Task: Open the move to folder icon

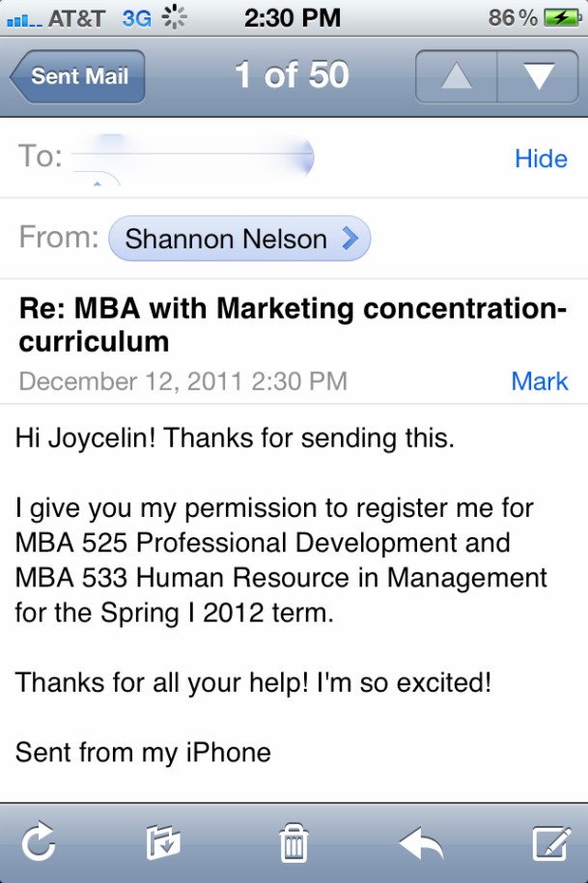Action: [x=163, y=842]
